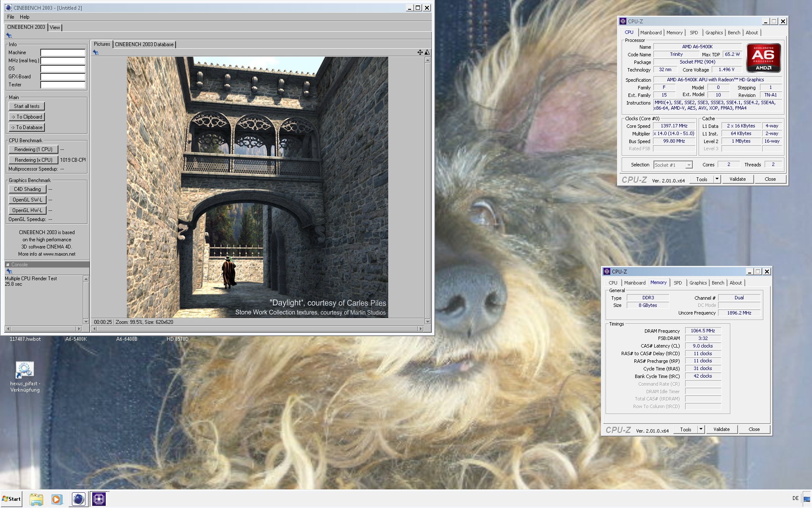Viewport: 812px width, 508px height.
Task: Run the C4D Shading benchmark
Action: point(27,189)
